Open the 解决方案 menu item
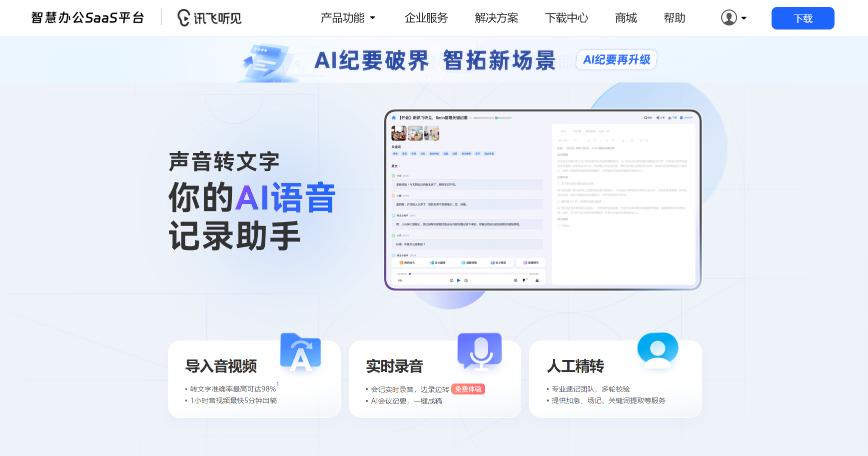 pyautogui.click(x=496, y=18)
